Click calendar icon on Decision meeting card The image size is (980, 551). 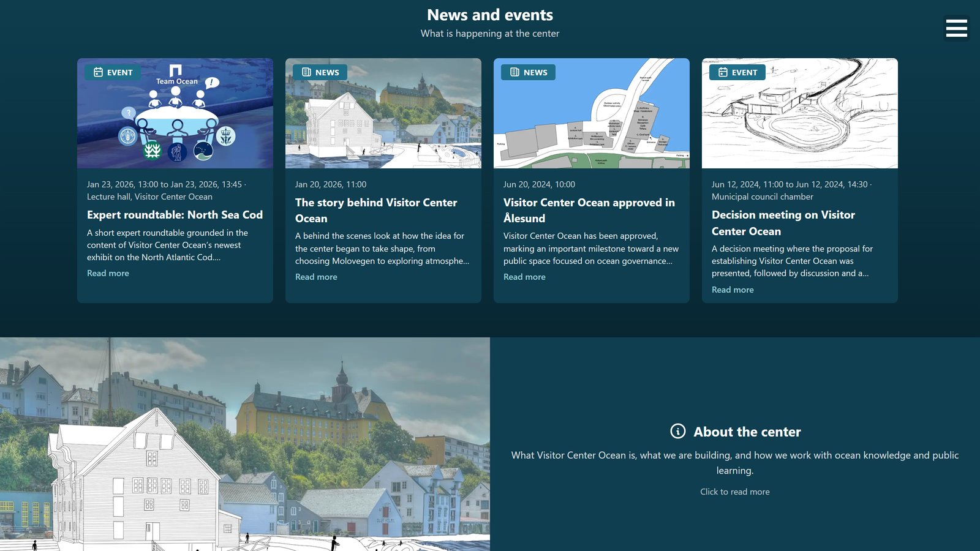pos(723,72)
